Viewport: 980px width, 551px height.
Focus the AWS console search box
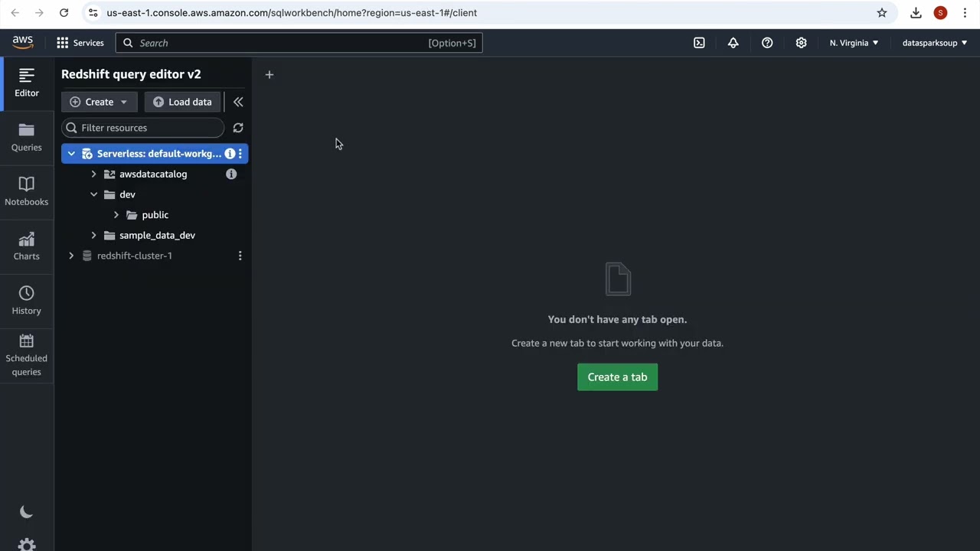coord(299,43)
